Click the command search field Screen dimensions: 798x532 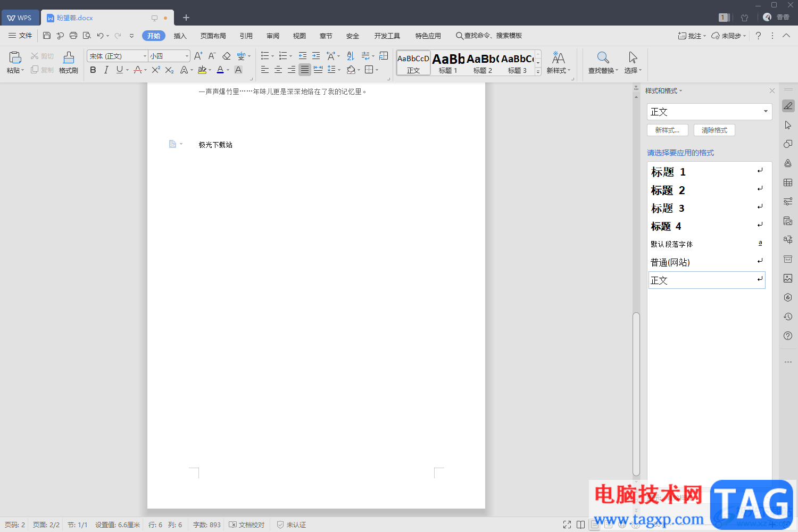(489, 36)
